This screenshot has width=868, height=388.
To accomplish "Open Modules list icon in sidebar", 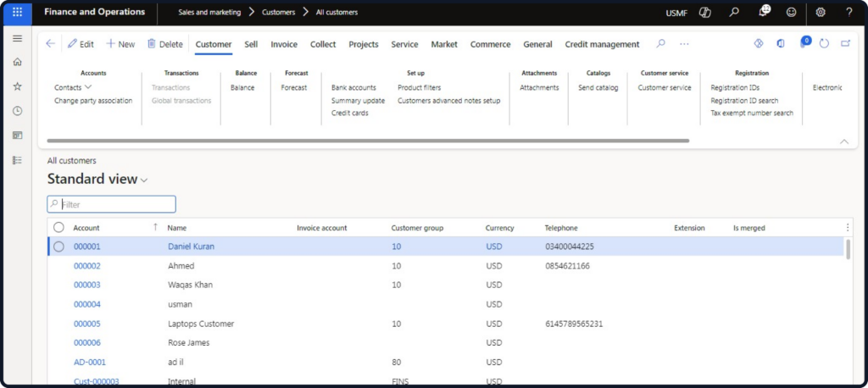I will point(17,160).
